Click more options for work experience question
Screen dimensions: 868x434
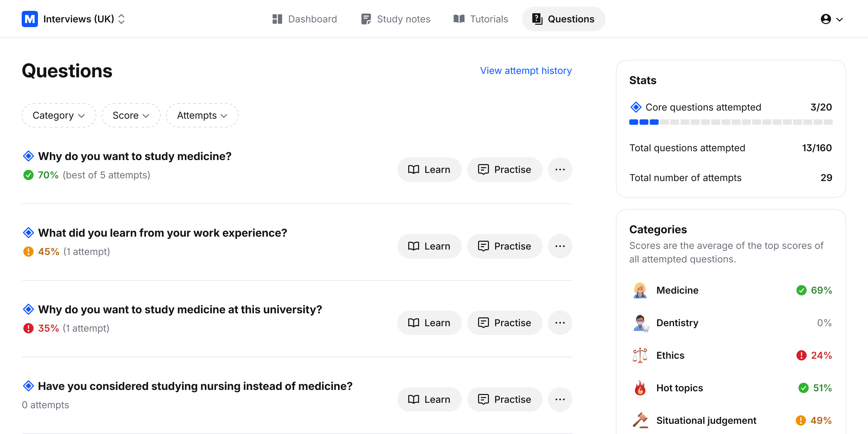tap(560, 246)
